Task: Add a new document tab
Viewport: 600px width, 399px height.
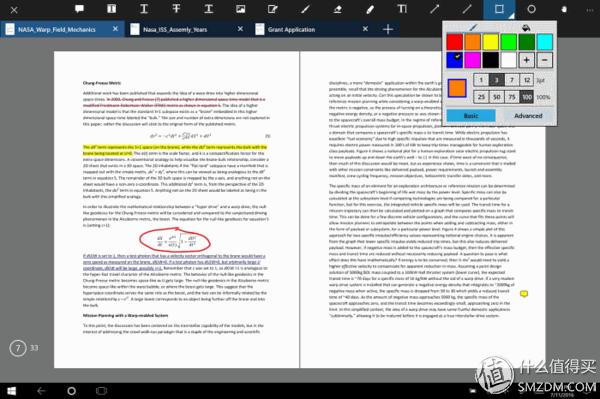Action: pos(388,29)
